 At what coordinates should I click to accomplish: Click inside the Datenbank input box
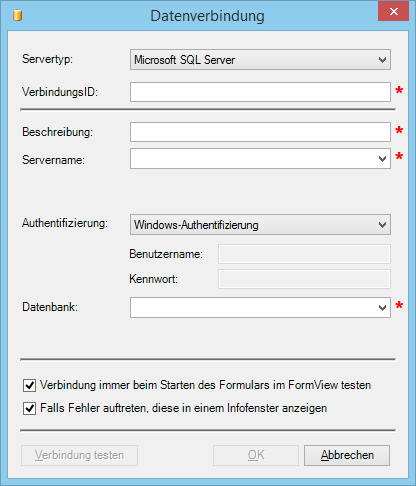point(253,307)
